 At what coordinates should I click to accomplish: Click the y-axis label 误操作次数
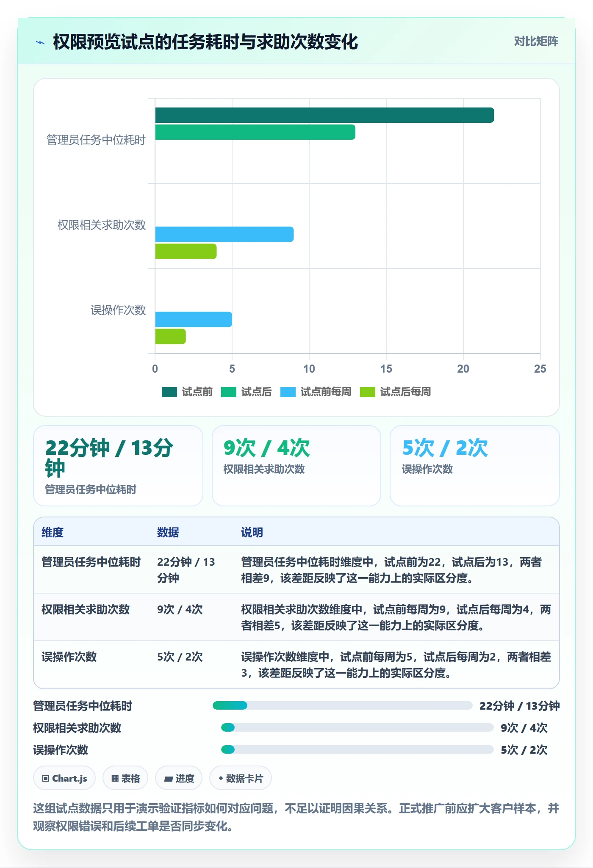click(x=118, y=310)
